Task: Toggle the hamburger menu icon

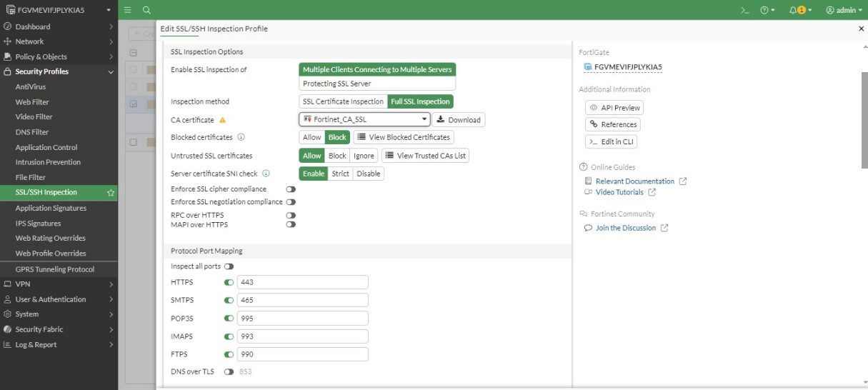Action: [127, 10]
